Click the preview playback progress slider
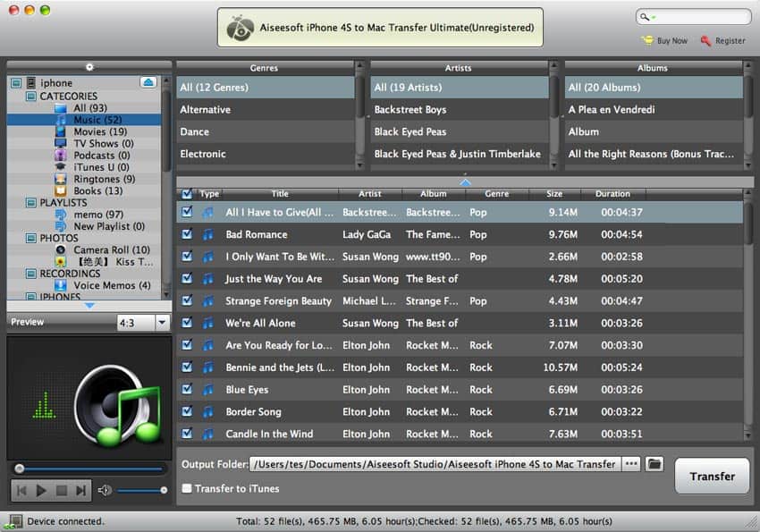The width and height of the screenshot is (760, 532). coord(89,469)
